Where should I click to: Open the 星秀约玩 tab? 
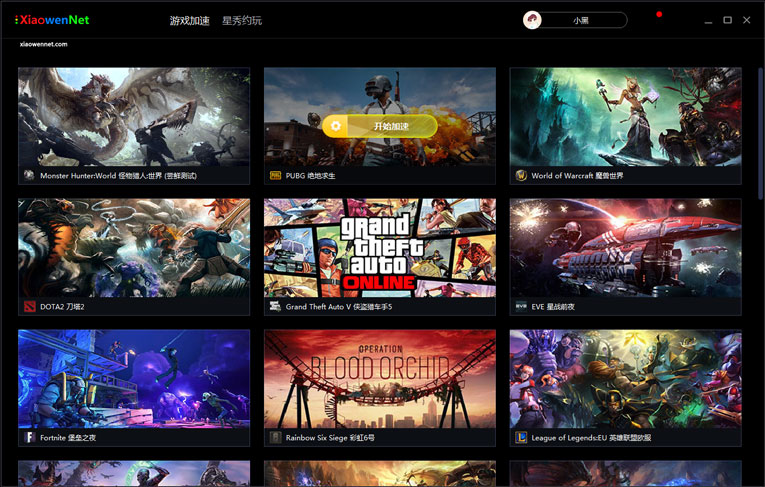[x=242, y=20]
